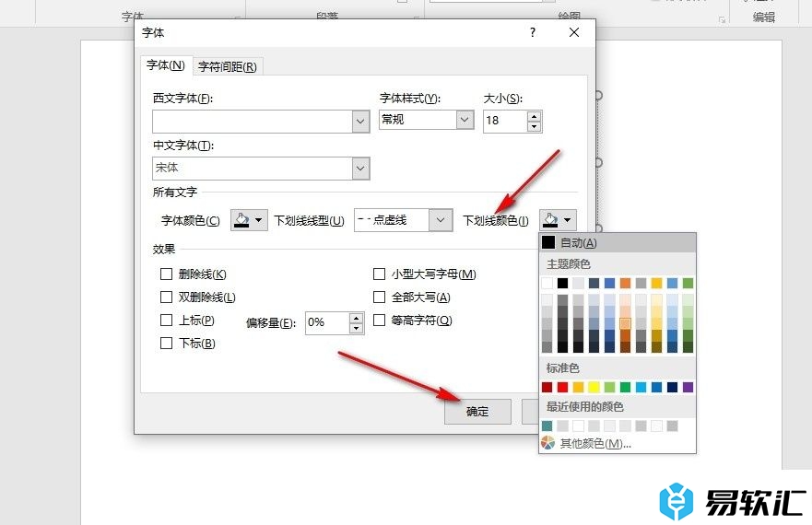
Task: Click the 下划线颜色 dropdown arrow
Action: [x=568, y=220]
